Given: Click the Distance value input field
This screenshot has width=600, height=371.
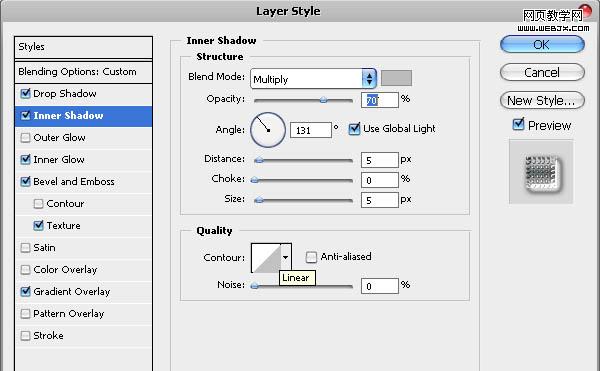Looking at the screenshot, I should point(380,160).
